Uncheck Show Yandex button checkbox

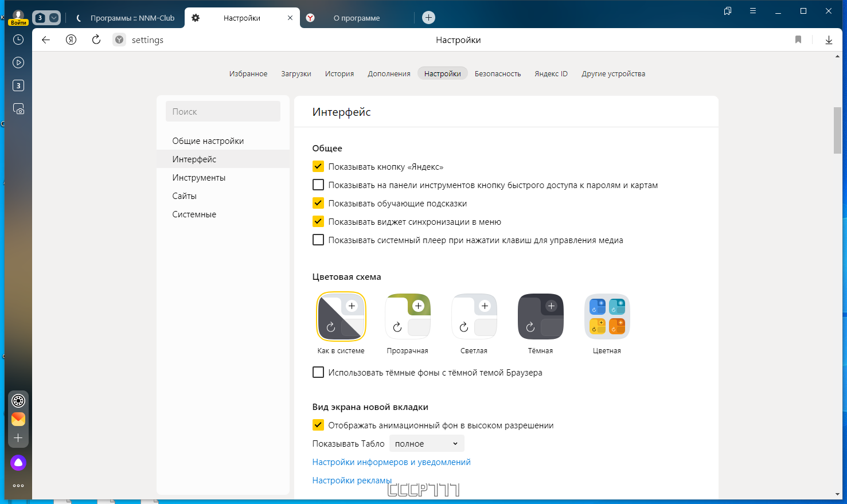318,167
